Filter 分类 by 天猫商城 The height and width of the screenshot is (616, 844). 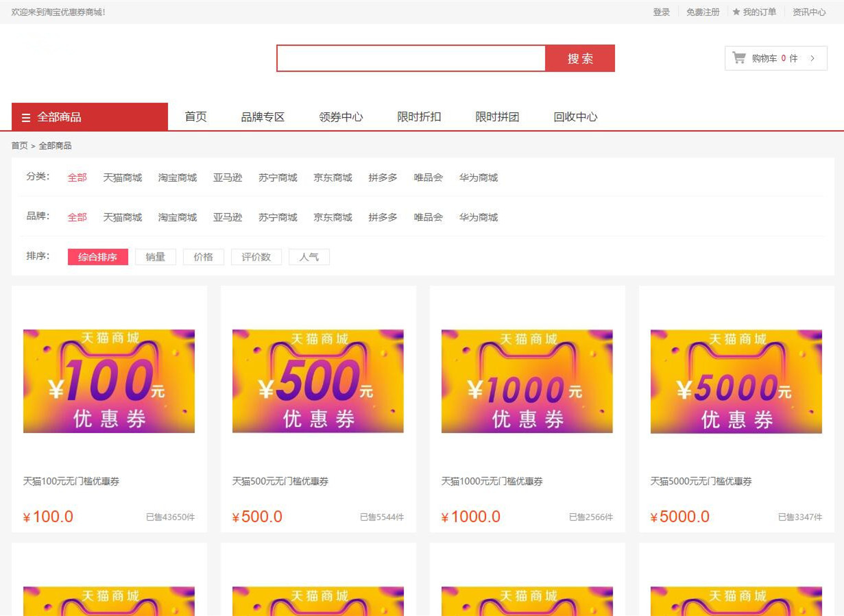[x=123, y=177]
